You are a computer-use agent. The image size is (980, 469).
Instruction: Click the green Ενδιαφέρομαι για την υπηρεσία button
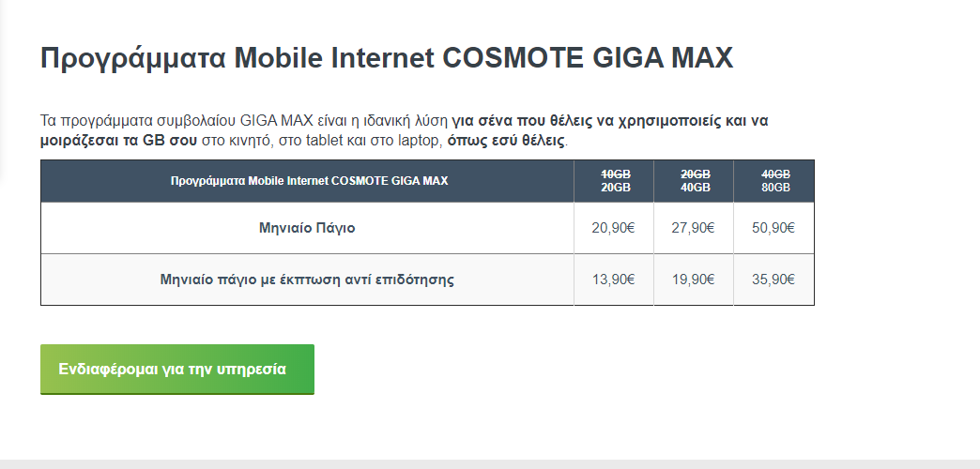[176, 369]
